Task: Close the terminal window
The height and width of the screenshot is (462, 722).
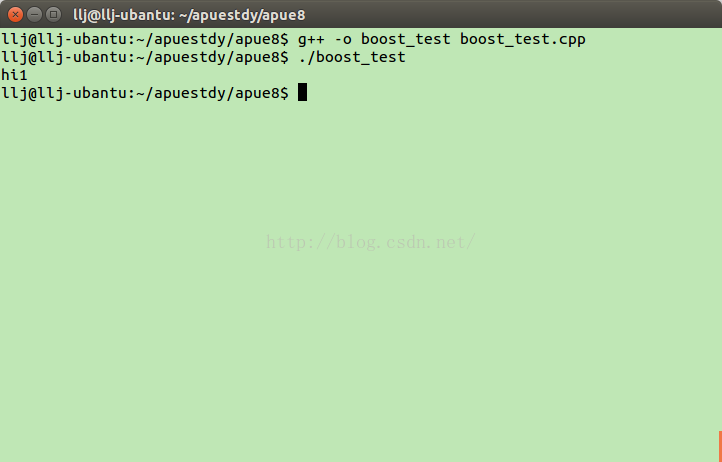Action: [x=15, y=15]
